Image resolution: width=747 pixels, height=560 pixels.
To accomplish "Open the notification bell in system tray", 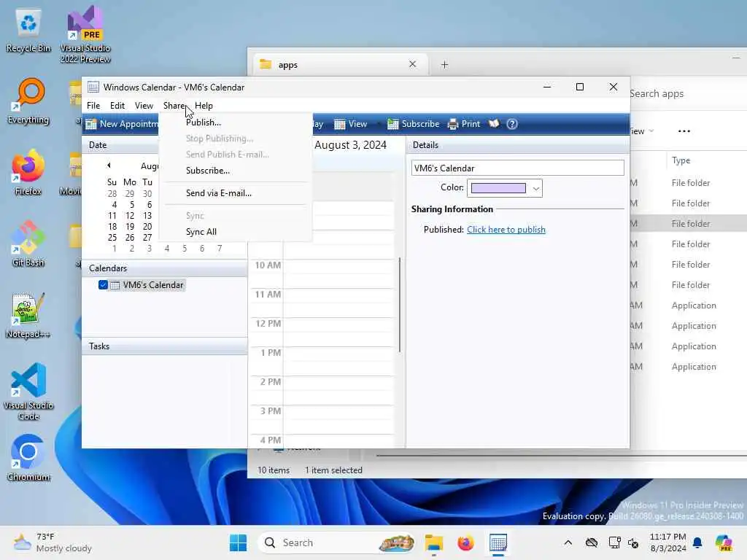I will point(697,542).
